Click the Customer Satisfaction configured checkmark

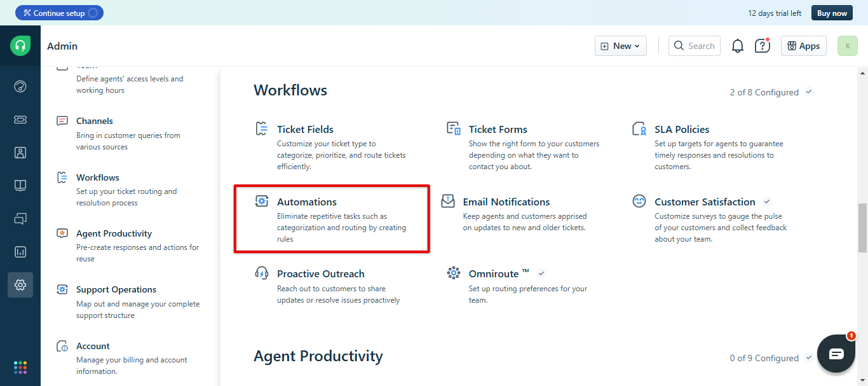pos(767,202)
